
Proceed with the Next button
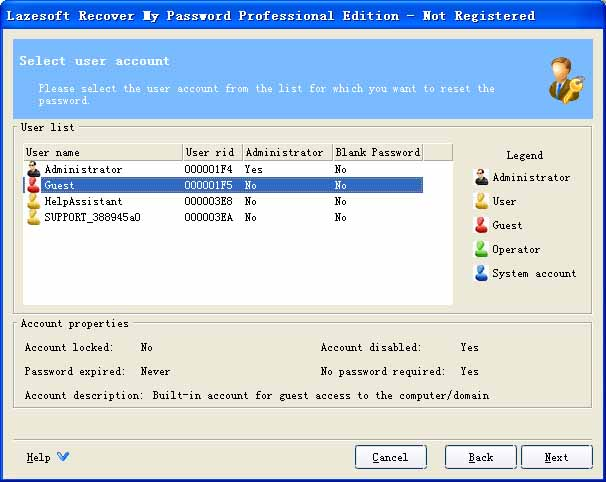pyautogui.click(x=557, y=457)
